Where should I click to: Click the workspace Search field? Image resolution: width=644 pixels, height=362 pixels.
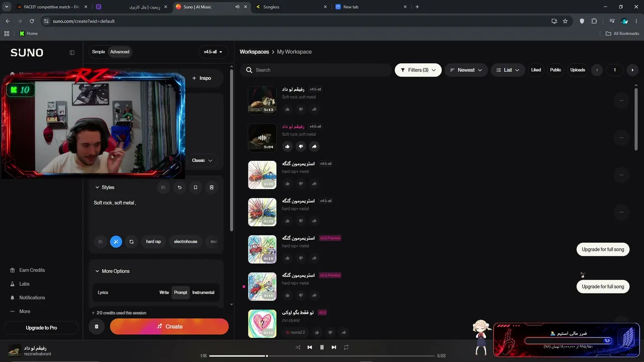coord(316,70)
